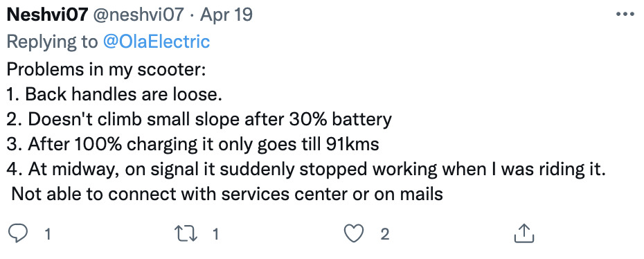The width and height of the screenshot is (644, 259).
Task: Visit the @OlaElectric mention link
Action: 156,42
